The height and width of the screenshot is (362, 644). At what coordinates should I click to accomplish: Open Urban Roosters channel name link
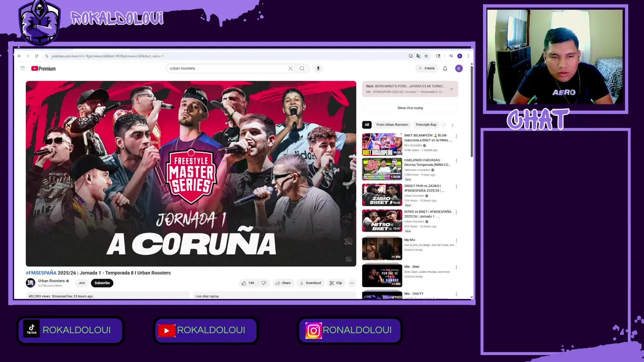point(51,281)
